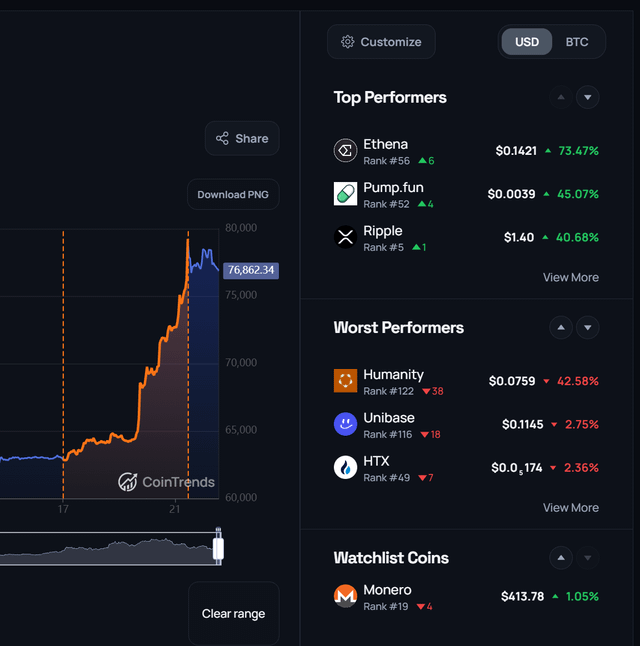Screen dimensions: 640x646
Task: Clear the selected chart range
Action: (x=234, y=613)
